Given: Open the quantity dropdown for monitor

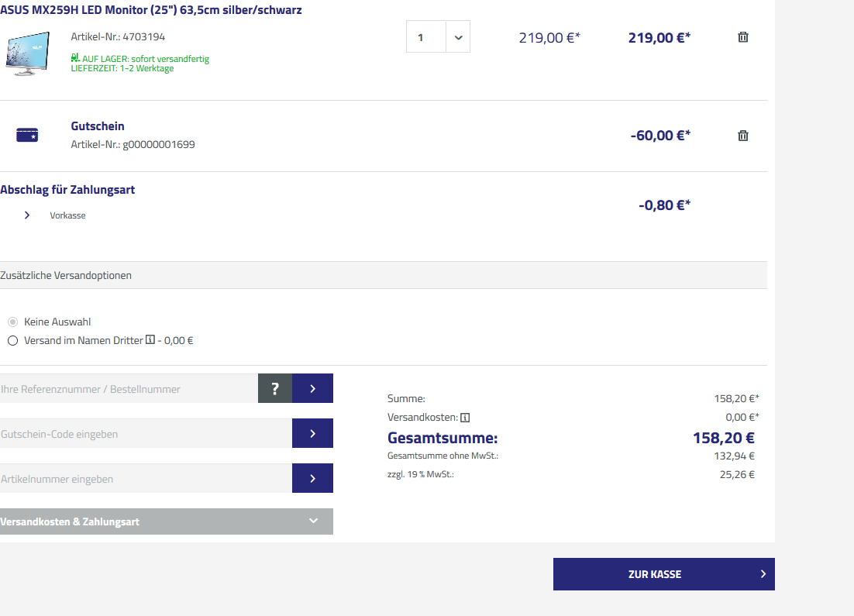Looking at the screenshot, I should (x=457, y=37).
